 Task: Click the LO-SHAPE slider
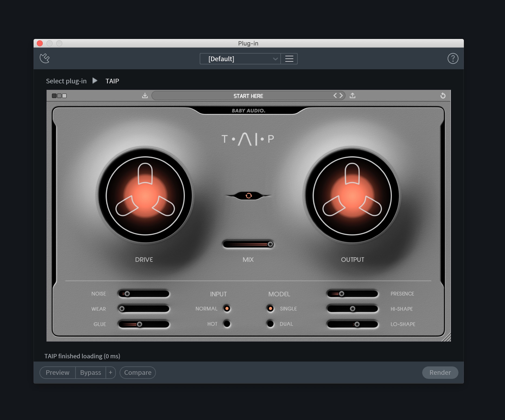coord(352,324)
